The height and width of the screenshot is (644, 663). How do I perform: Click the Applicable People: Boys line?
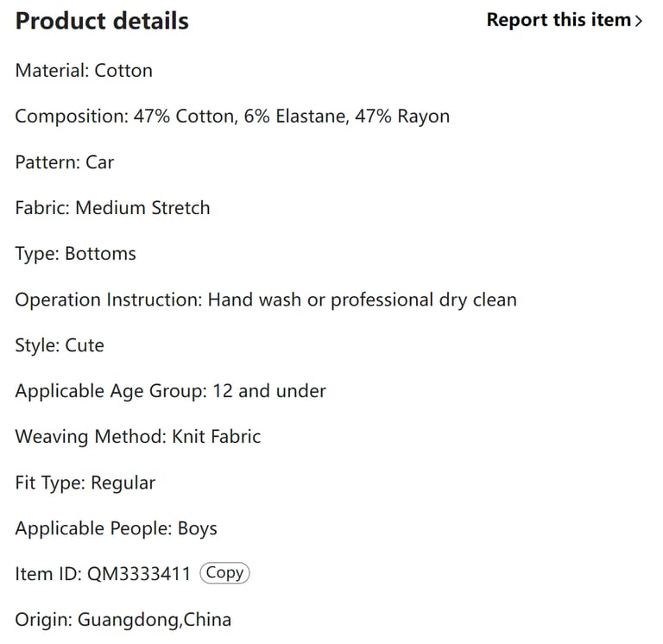pyautogui.click(x=117, y=528)
